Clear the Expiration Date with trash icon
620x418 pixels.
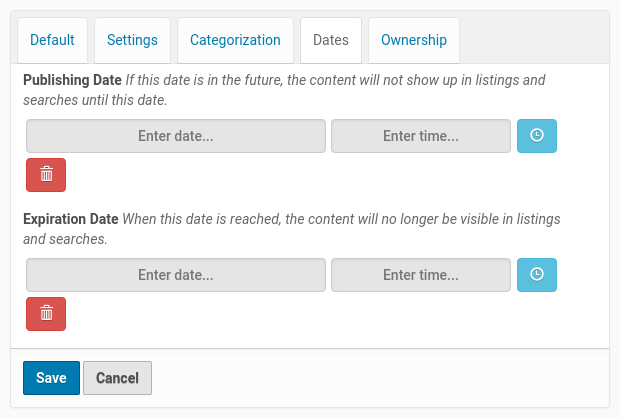pyautogui.click(x=46, y=313)
